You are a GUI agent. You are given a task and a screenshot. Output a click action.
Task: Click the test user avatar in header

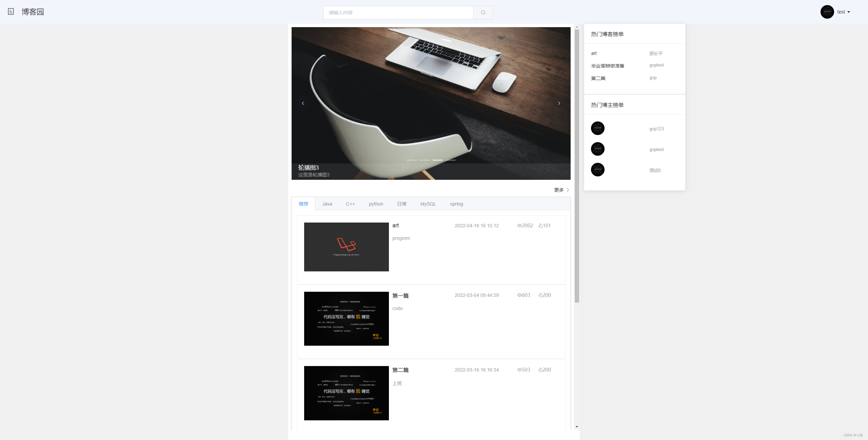(x=827, y=12)
